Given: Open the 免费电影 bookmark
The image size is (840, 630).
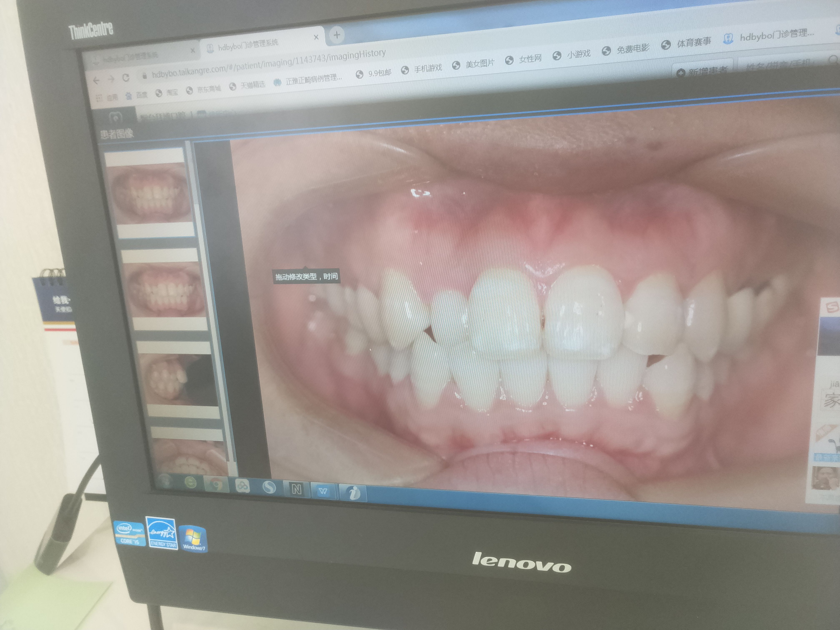Looking at the screenshot, I should pyautogui.click(x=626, y=49).
